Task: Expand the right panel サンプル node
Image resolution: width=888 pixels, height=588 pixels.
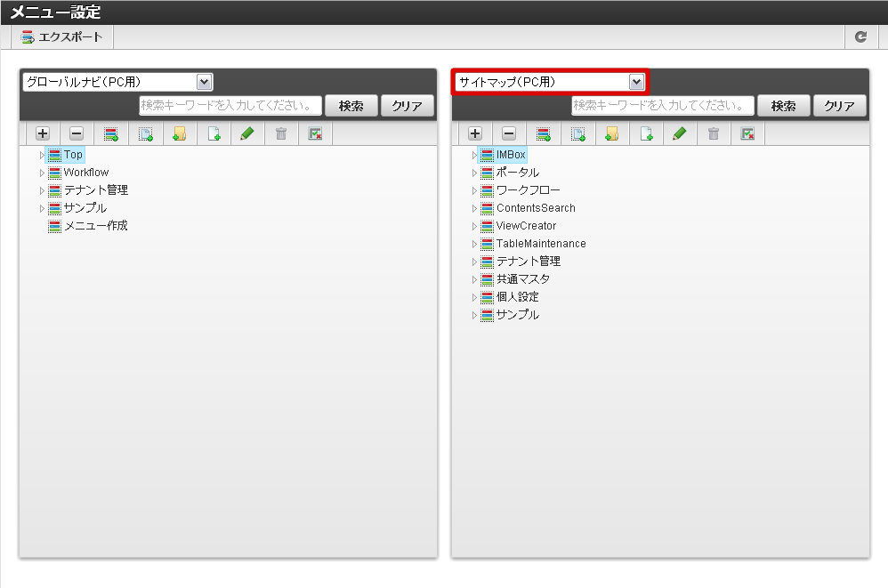Action: tap(474, 315)
